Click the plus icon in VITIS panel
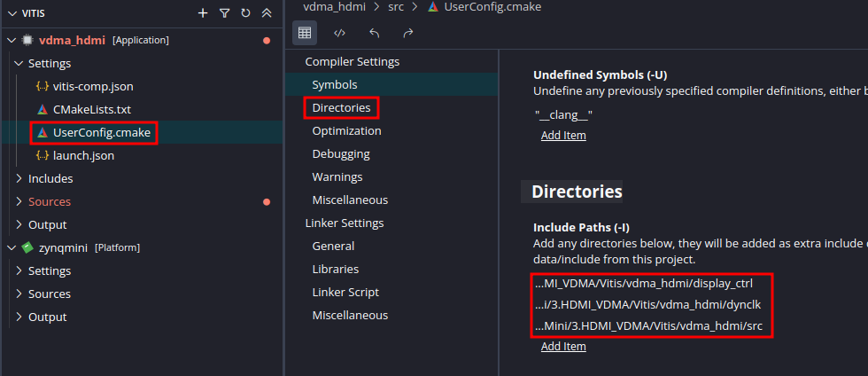 pos(203,13)
